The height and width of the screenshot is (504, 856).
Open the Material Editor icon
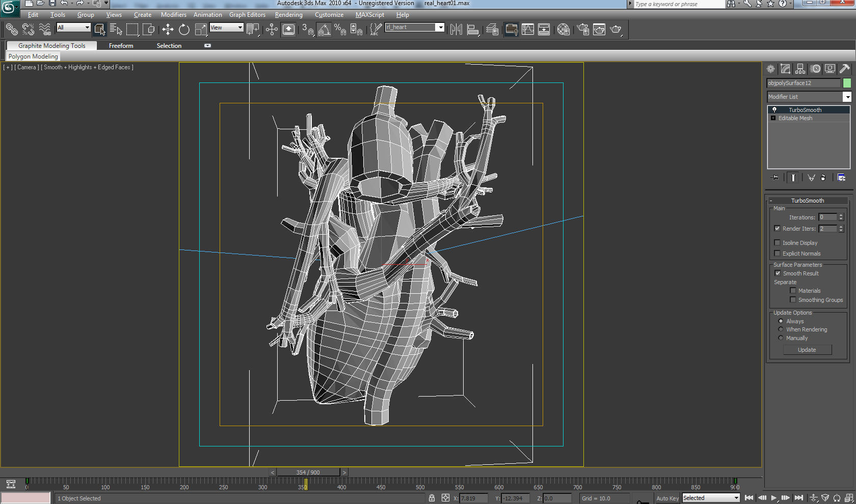pos(563,30)
